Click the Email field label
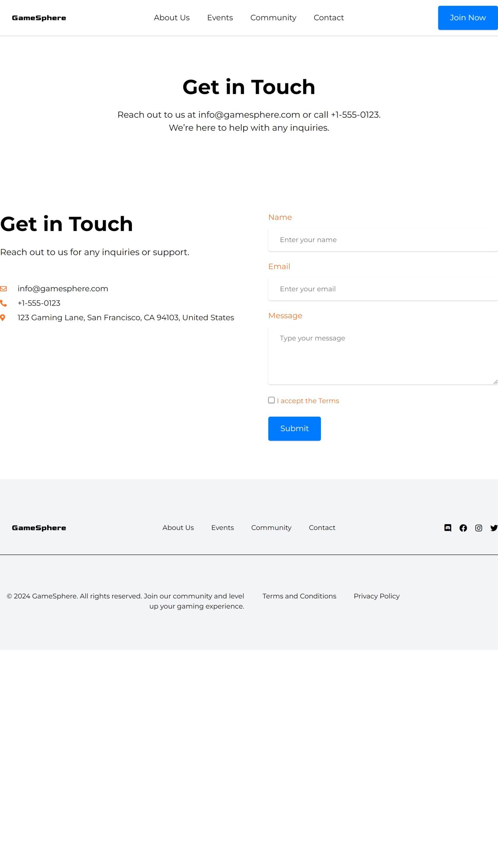498x868 pixels. [279, 266]
